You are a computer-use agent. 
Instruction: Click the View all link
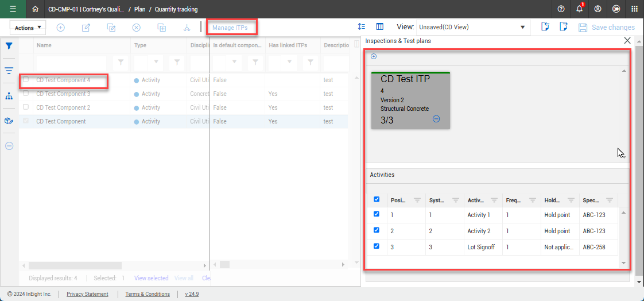tap(184, 278)
